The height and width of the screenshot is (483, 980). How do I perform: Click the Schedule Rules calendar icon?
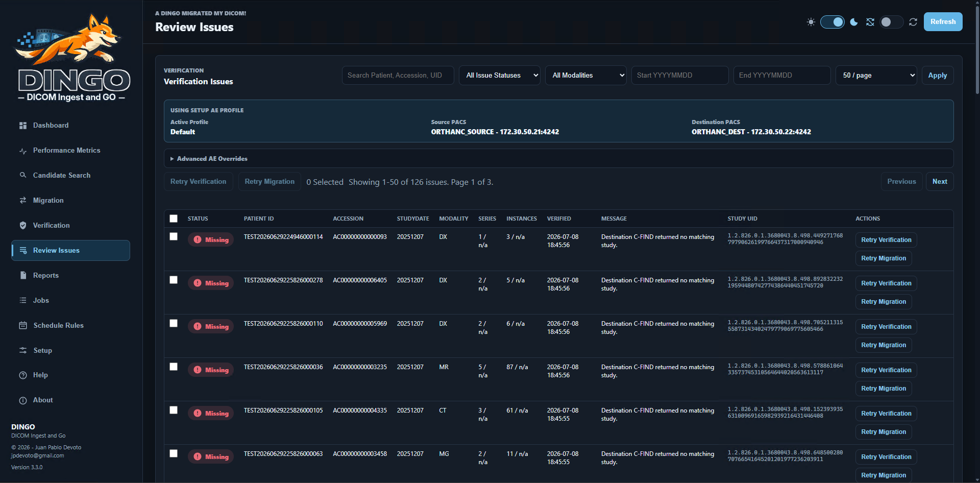pyautogui.click(x=23, y=325)
